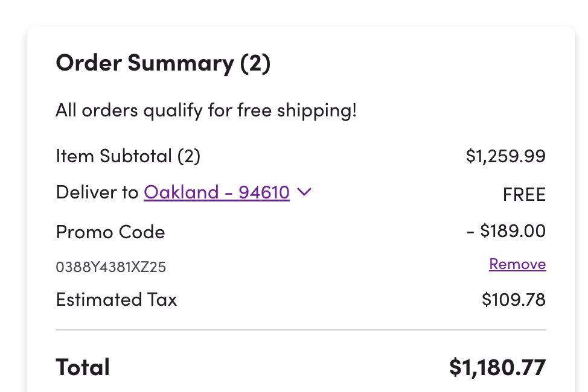
Task: Open the Oakland - 94610 delivery link
Action: [217, 192]
